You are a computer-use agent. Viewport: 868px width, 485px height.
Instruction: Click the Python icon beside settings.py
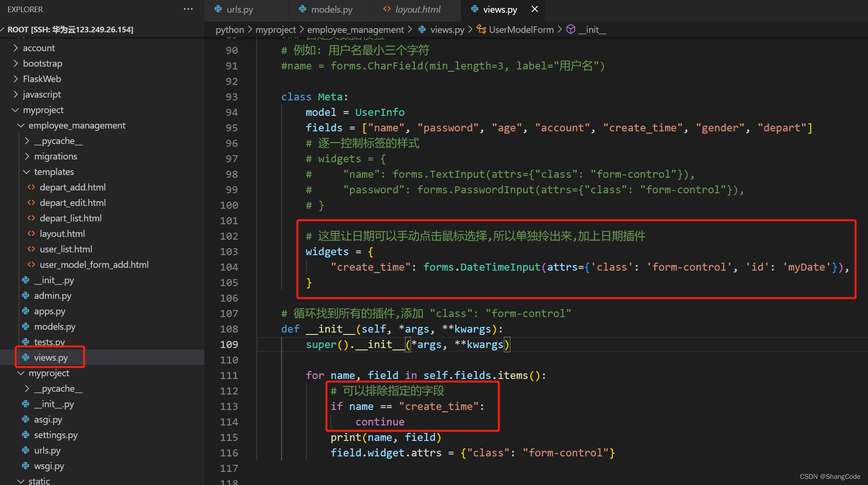[x=25, y=435]
